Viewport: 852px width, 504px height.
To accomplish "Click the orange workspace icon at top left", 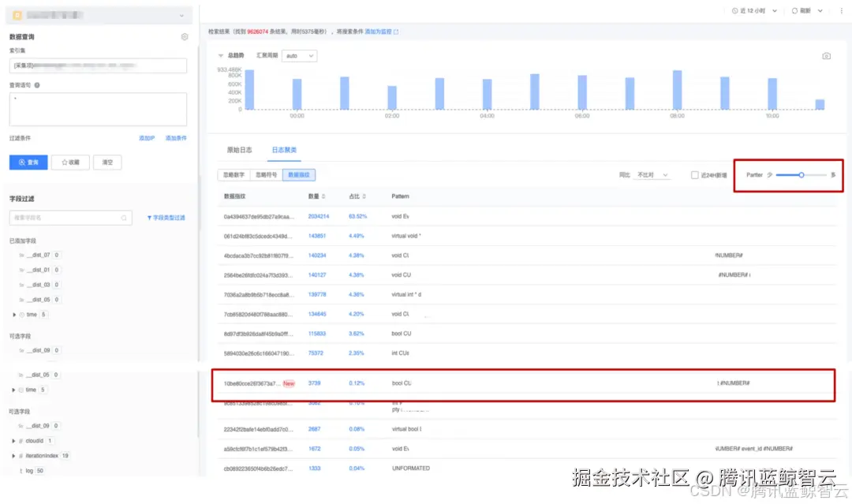I will coord(17,15).
